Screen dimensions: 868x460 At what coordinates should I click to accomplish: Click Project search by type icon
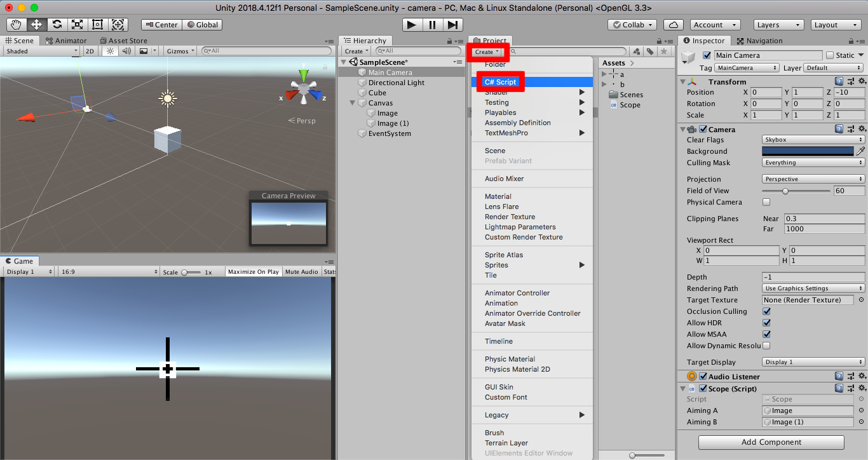(637, 51)
